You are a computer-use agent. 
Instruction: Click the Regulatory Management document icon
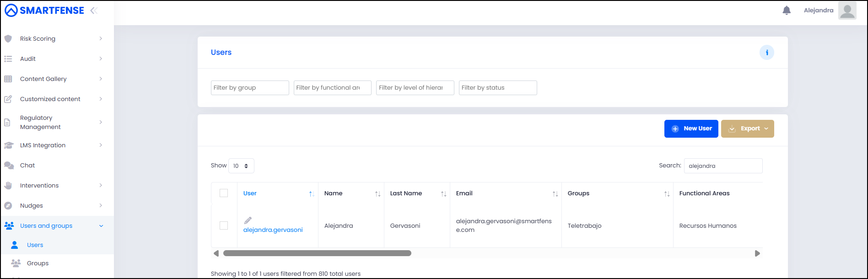coord(7,123)
